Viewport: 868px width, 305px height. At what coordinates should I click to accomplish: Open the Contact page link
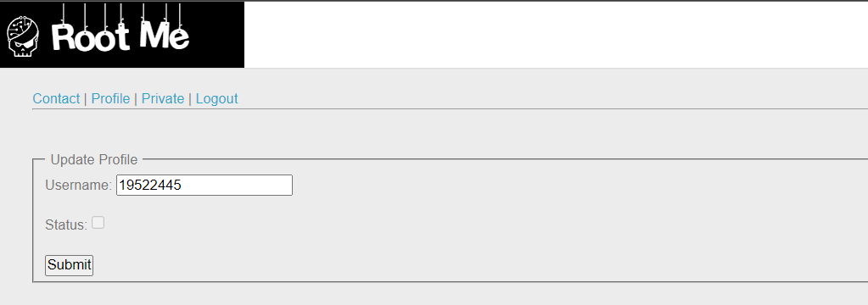(x=57, y=98)
